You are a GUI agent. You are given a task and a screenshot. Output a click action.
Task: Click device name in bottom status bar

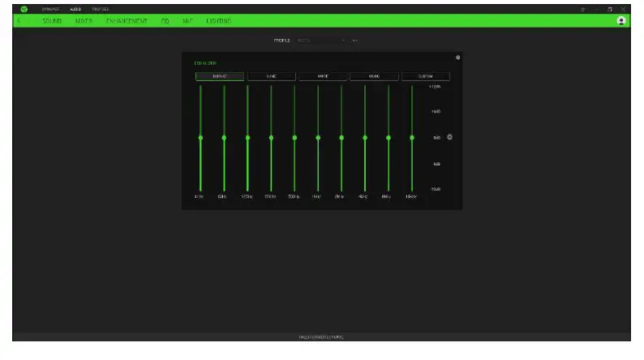pyautogui.click(x=321, y=337)
